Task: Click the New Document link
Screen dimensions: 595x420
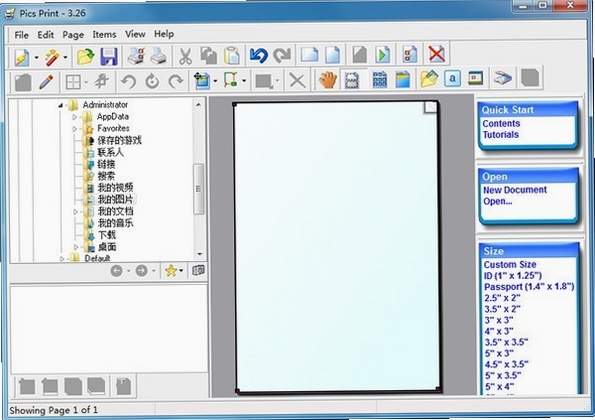Action: 515,190
